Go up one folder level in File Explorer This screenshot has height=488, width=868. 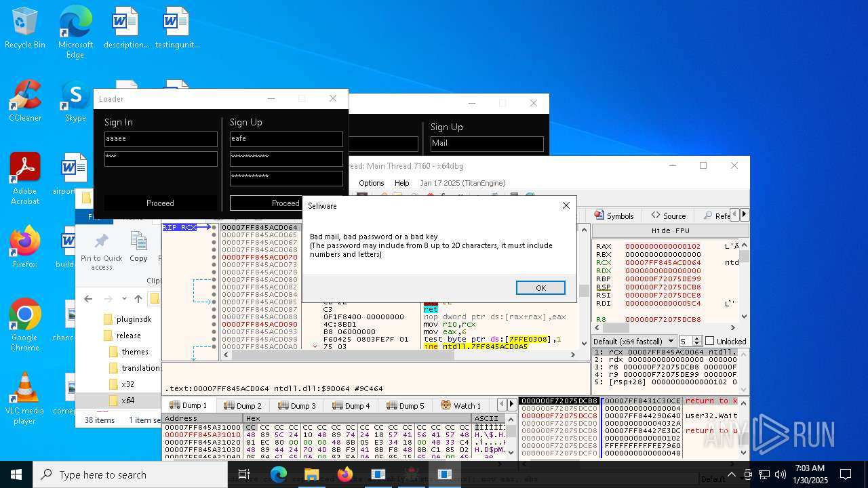point(138,299)
